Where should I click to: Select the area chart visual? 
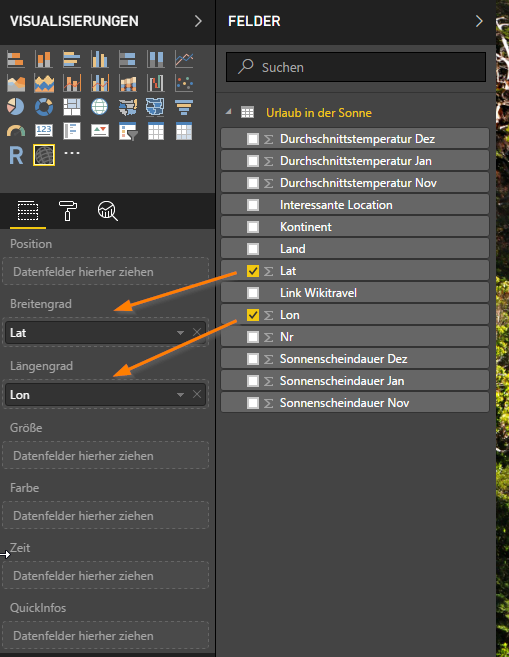tap(16, 83)
